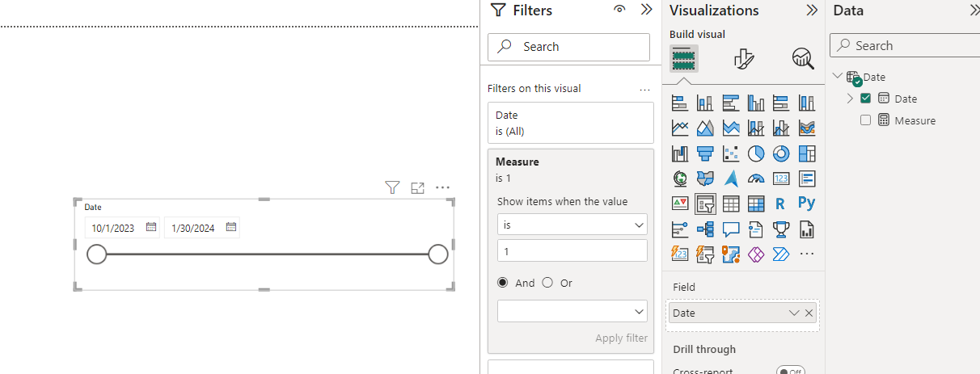This screenshot has height=374, width=980.
Task: Select the Python visual
Action: [807, 204]
